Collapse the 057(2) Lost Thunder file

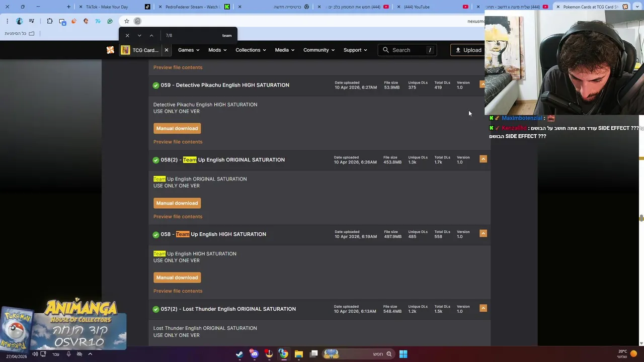click(483, 308)
